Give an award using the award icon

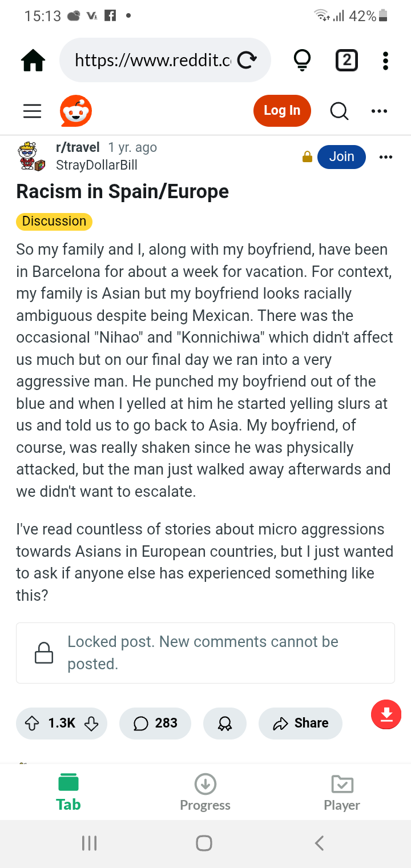[x=225, y=724]
